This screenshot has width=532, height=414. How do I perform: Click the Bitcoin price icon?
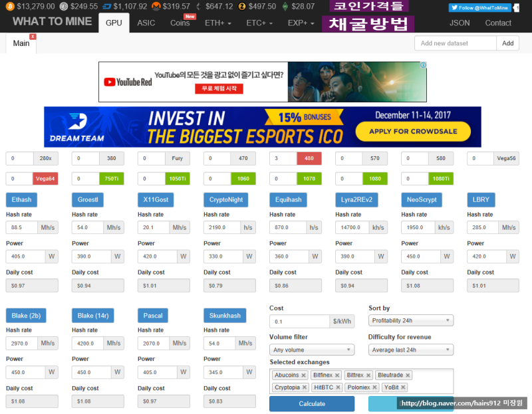click(10, 7)
